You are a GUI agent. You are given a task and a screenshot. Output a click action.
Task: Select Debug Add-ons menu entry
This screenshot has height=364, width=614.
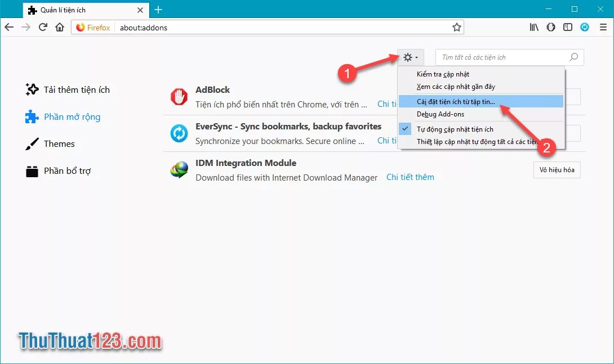tap(481, 114)
